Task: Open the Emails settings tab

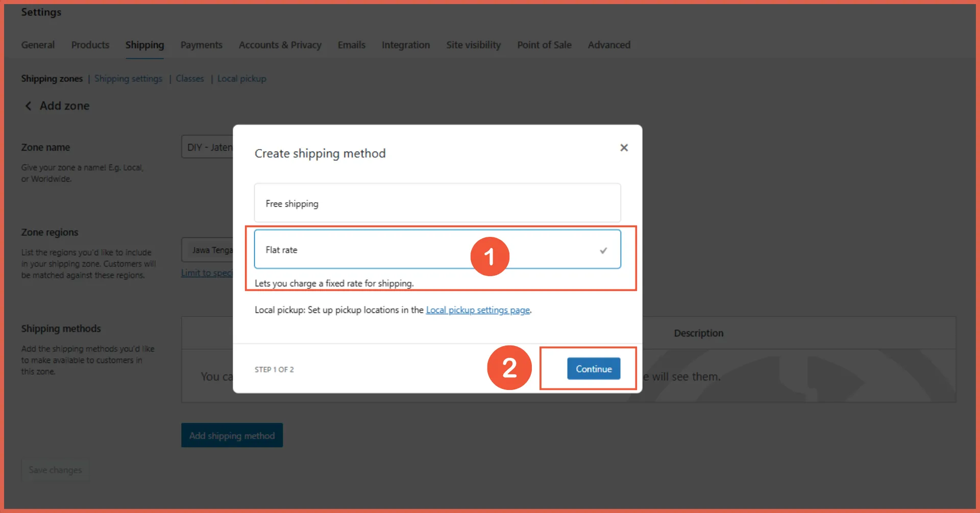Action: [x=351, y=45]
